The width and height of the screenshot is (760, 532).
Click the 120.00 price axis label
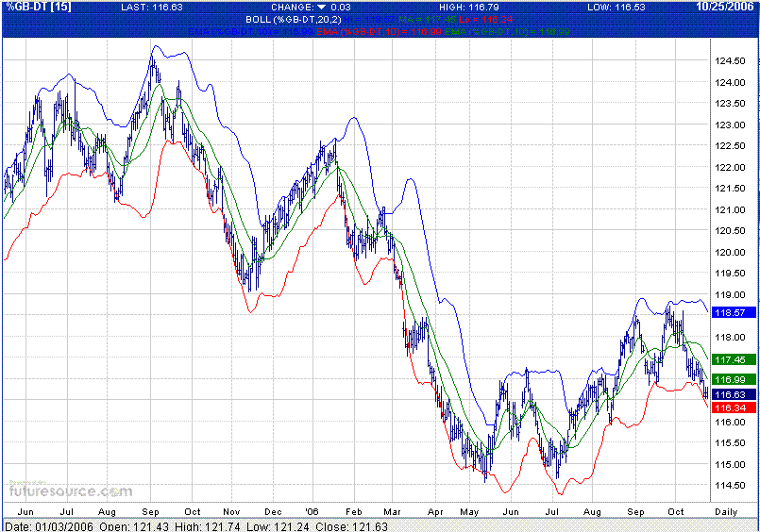(x=731, y=252)
